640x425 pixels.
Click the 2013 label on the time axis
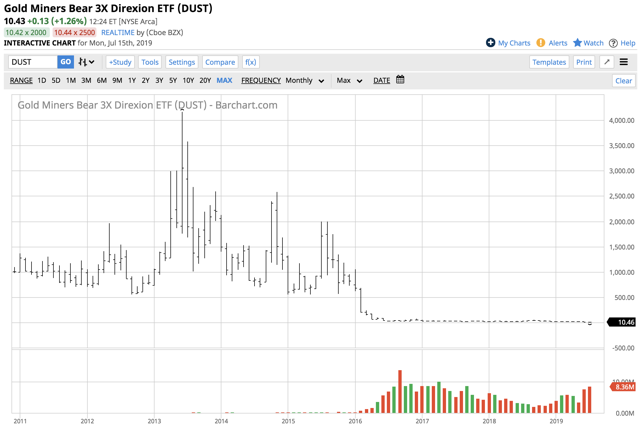click(154, 421)
